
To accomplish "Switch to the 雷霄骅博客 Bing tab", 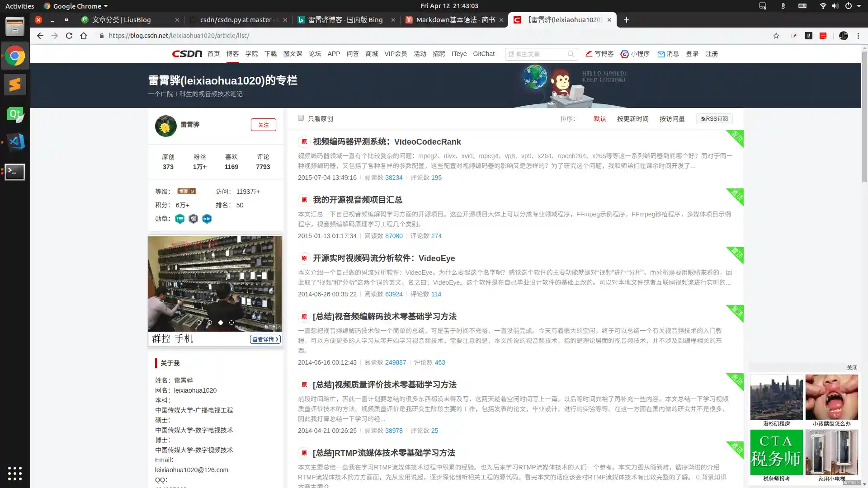I will (346, 20).
